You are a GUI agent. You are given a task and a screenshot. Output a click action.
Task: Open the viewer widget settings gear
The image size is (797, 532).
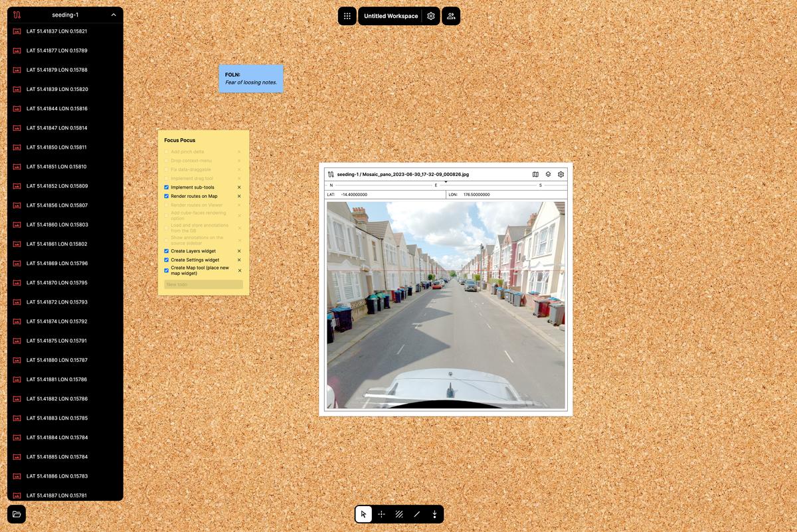click(561, 174)
